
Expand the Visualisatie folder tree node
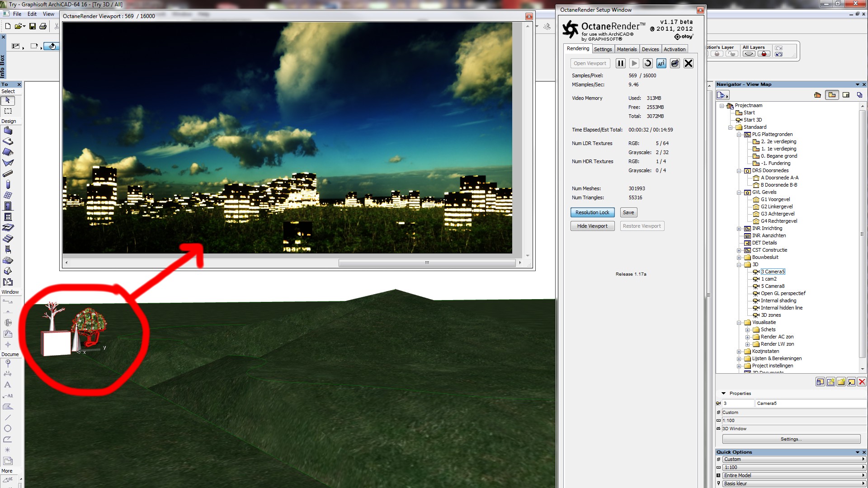[x=739, y=323]
